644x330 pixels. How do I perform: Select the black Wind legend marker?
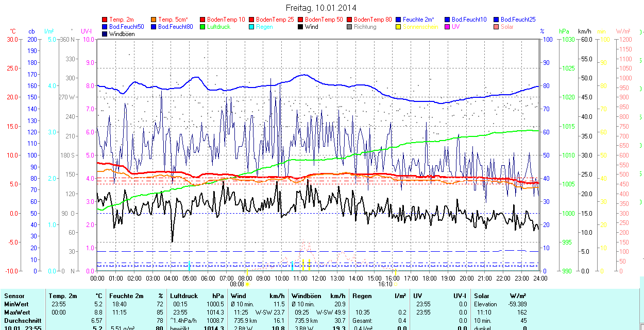point(300,27)
